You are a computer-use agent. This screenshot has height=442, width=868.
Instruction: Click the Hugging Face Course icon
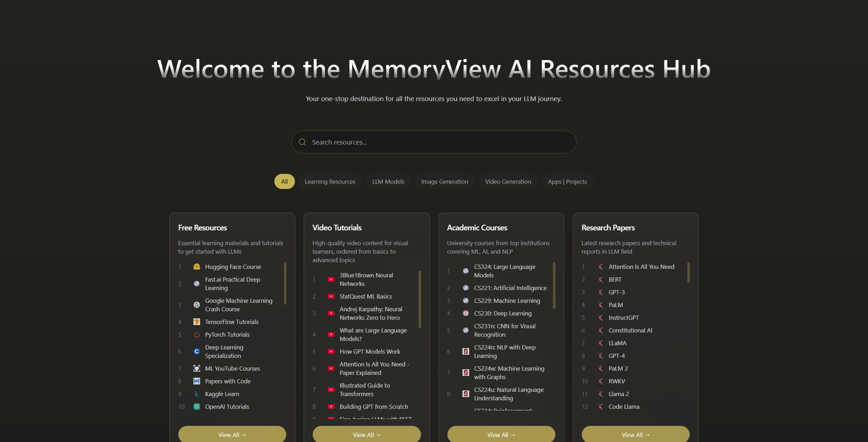click(197, 266)
